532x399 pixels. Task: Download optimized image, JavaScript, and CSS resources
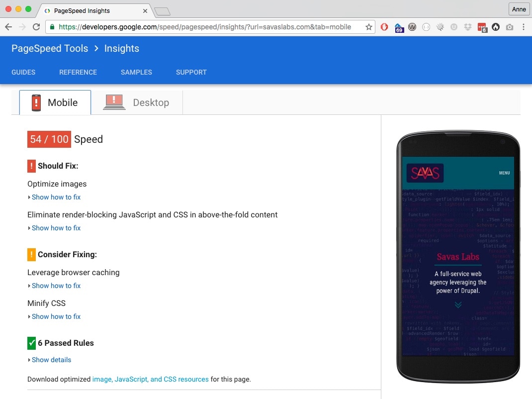pyautogui.click(x=151, y=379)
